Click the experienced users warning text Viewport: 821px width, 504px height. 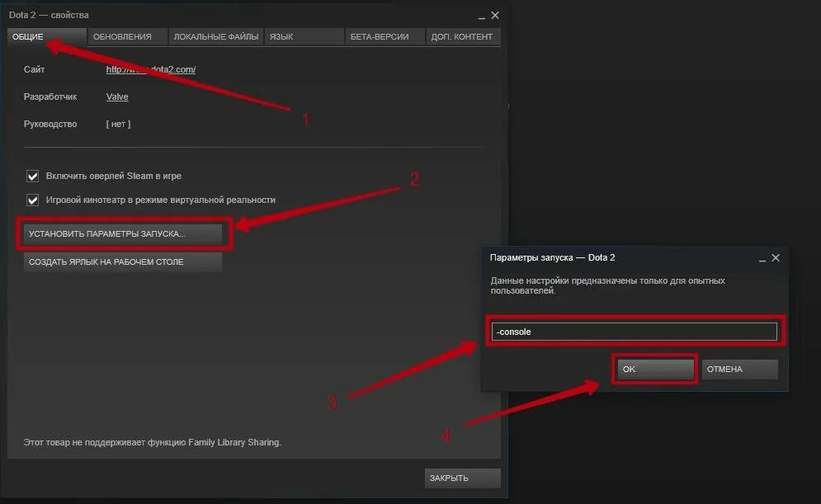click(x=608, y=285)
